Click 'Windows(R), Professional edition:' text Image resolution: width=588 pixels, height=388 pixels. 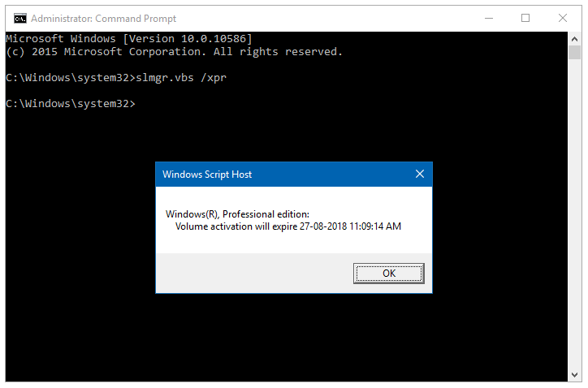pos(237,214)
